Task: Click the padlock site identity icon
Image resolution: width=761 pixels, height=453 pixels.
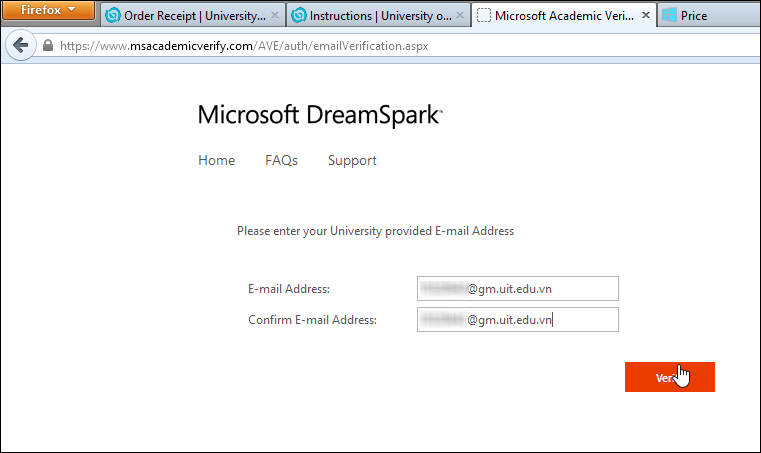Action: coord(47,46)
